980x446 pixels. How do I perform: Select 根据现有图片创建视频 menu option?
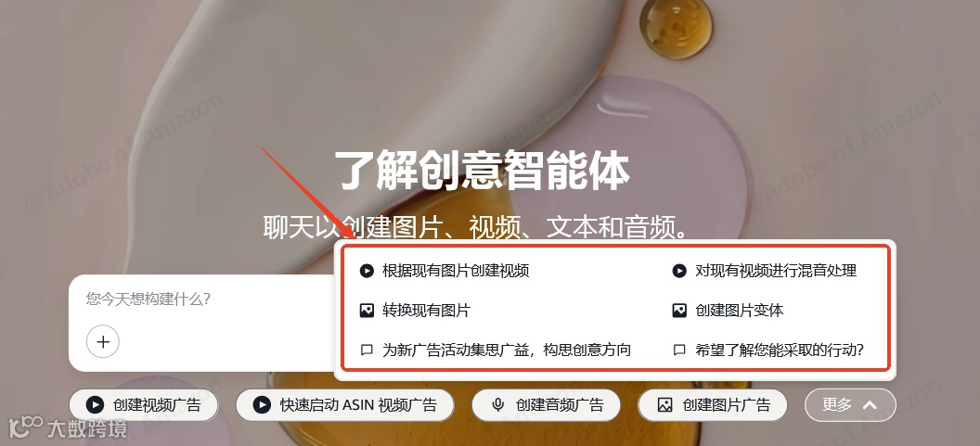pos(445,271)
